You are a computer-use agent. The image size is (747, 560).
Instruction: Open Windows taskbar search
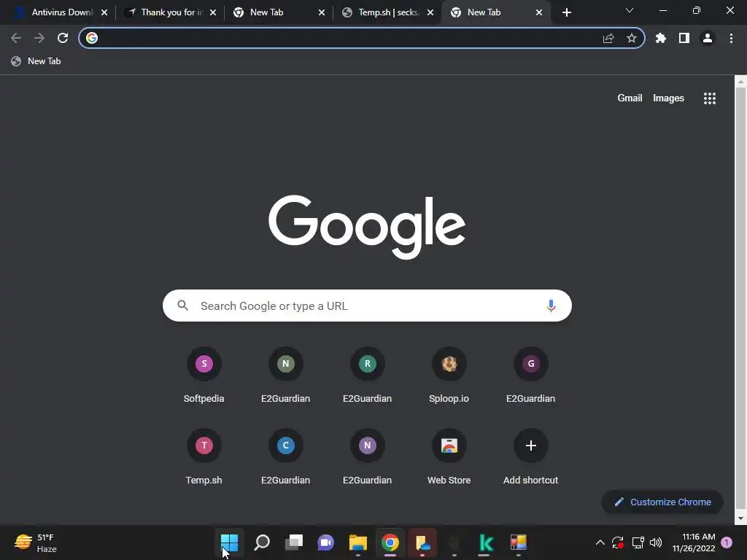click(x=262, y=542)
